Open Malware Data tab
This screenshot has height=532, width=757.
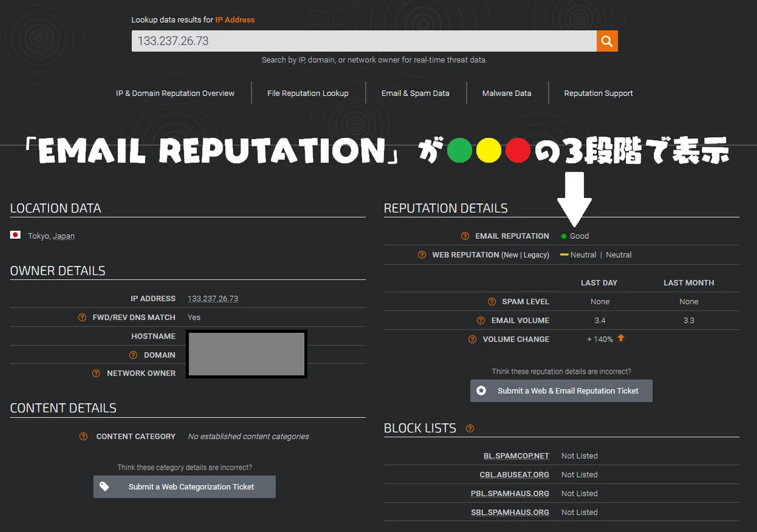[x=507, y=93]
